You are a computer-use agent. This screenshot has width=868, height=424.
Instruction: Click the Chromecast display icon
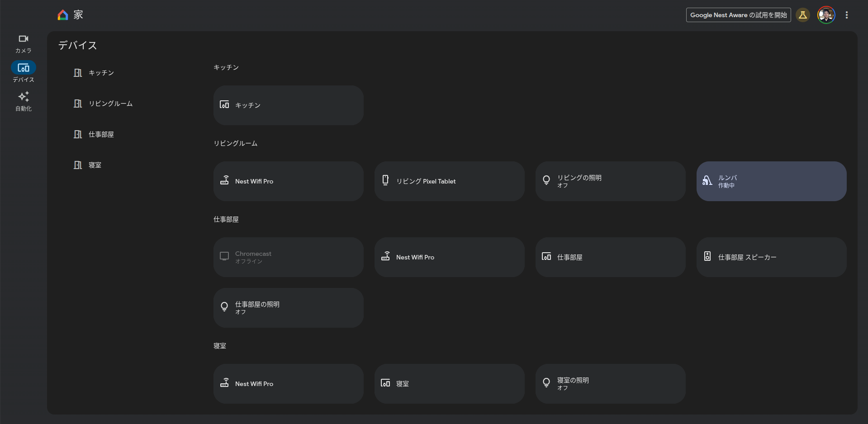[224, 256]
